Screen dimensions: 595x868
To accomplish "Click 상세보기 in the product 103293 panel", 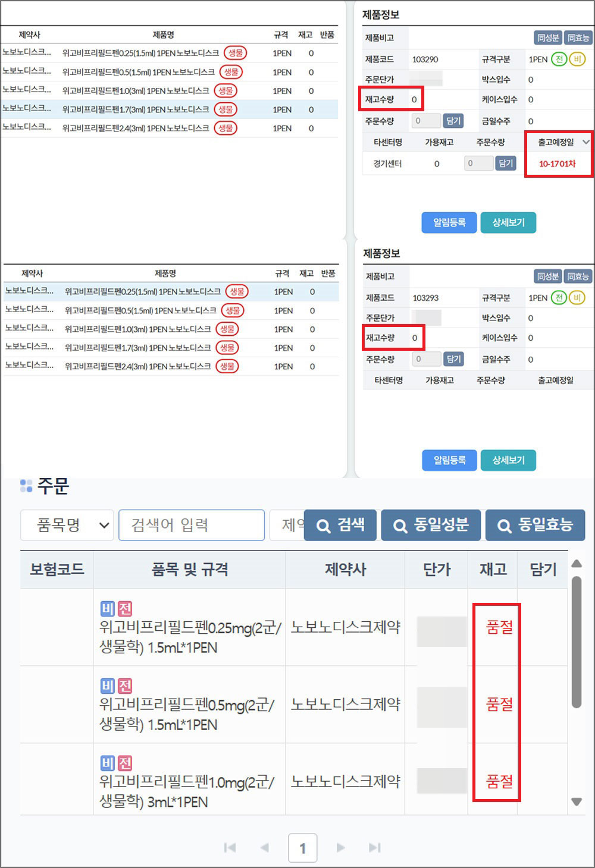I will tap(508, 460).
